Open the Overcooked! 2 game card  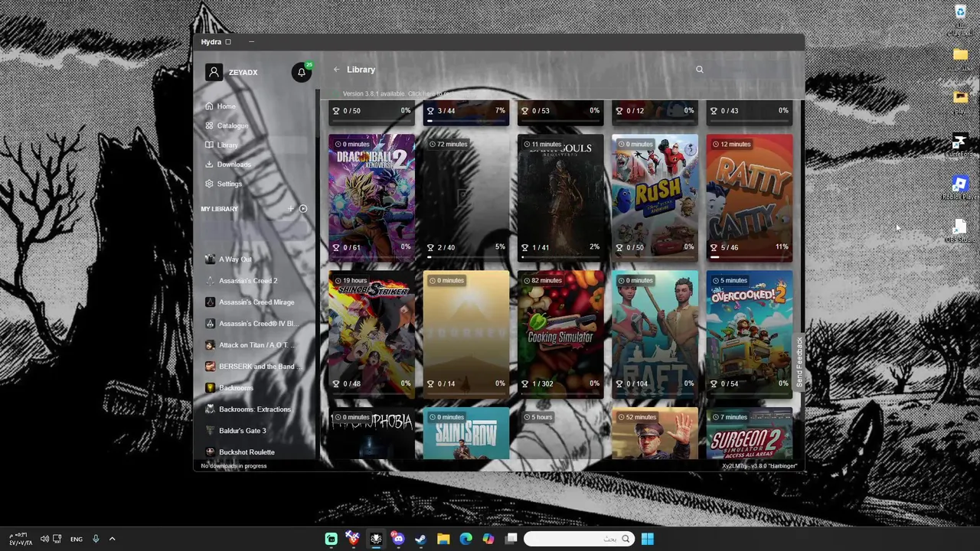(x=750, y=333)
